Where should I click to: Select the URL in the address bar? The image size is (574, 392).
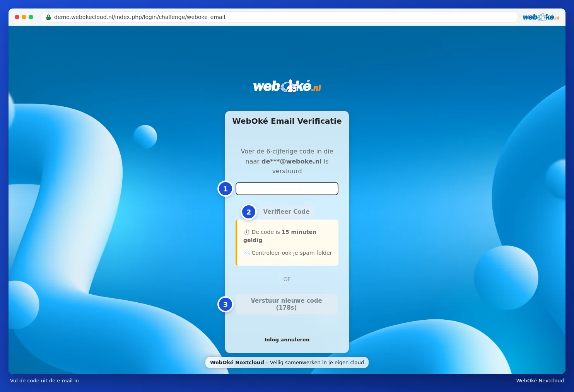(140, 17)
